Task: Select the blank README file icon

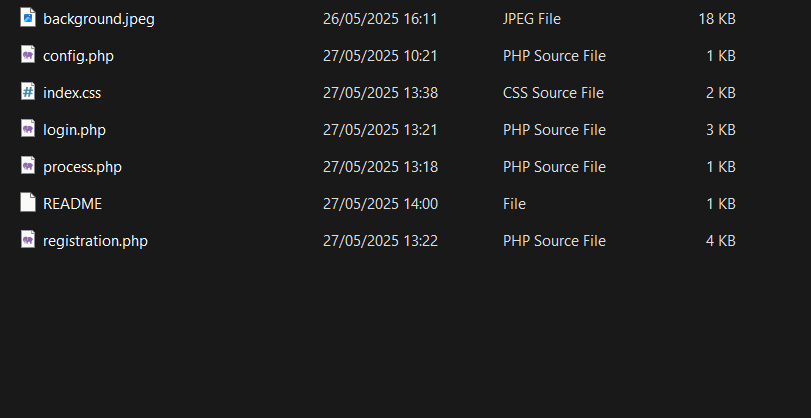Action: [28, 203]
